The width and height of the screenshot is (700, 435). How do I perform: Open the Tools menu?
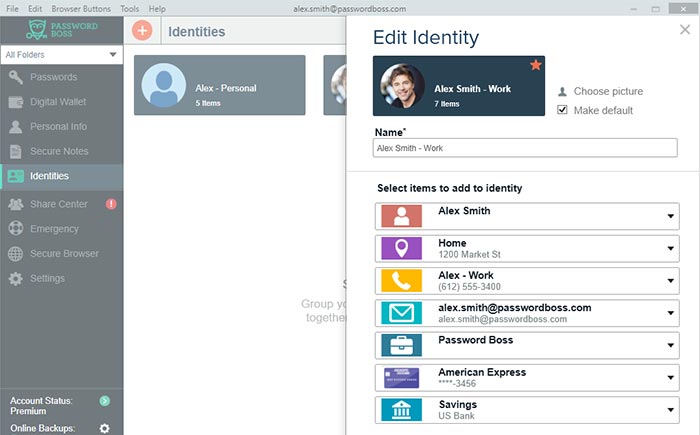pos(129,8)
